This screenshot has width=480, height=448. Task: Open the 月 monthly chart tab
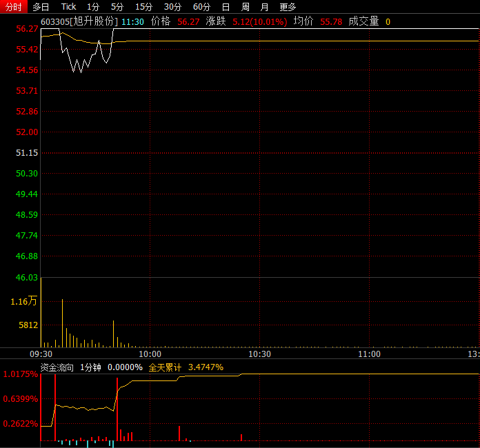(264, 7)
